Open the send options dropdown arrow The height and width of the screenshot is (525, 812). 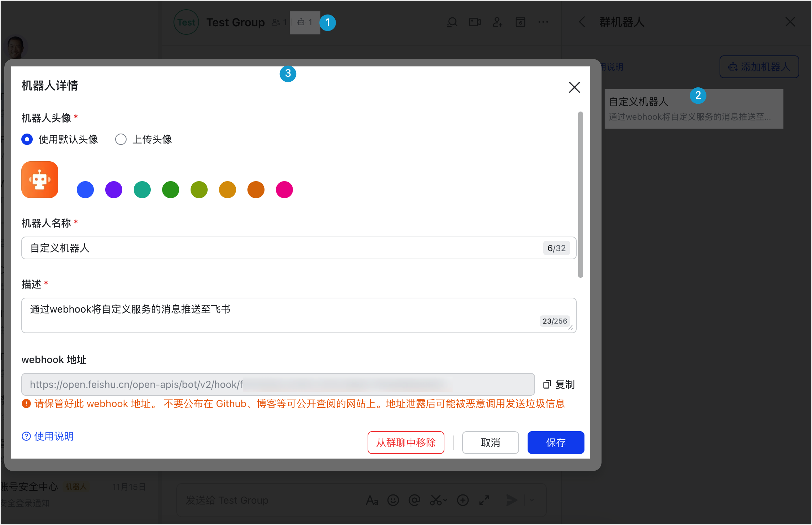tap(532, 500)
